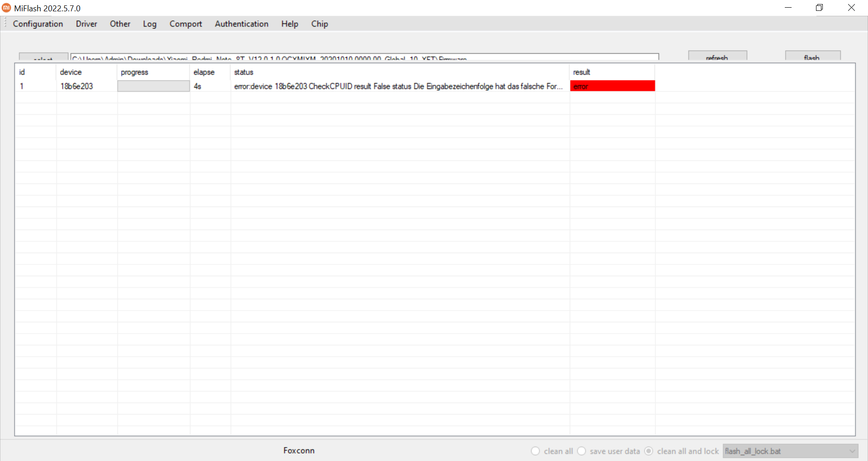Open the Help menu
The width and height of the screenshot is (868, 461).
point(290,24)
